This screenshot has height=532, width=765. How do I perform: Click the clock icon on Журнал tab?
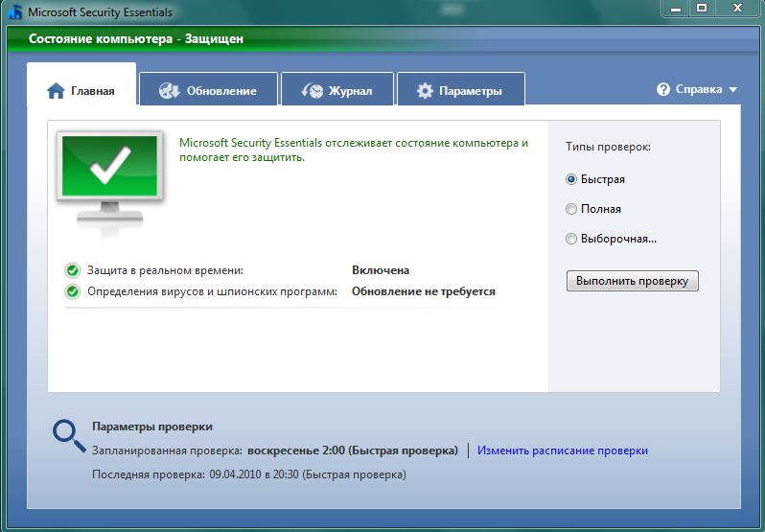pos(313,91)
